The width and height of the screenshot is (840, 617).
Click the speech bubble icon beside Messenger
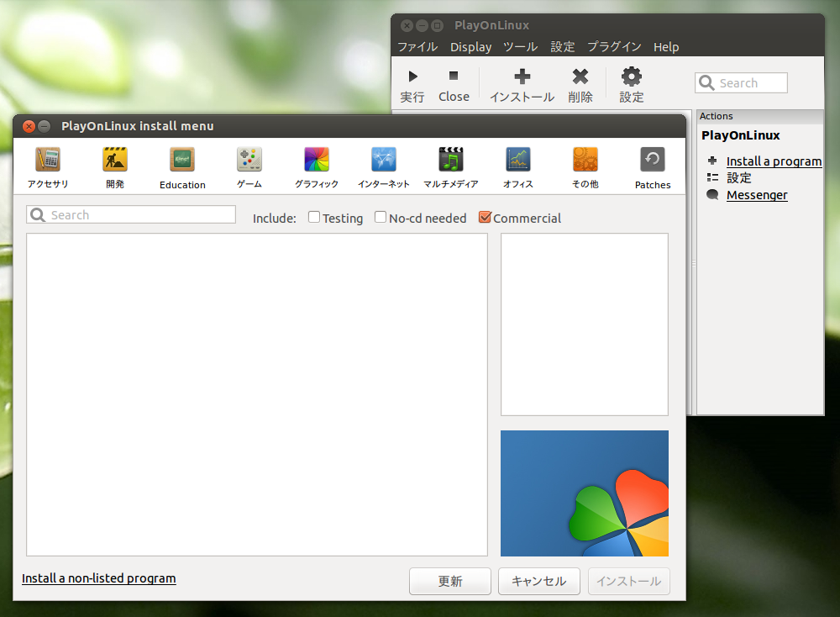(x=712, y=194)
